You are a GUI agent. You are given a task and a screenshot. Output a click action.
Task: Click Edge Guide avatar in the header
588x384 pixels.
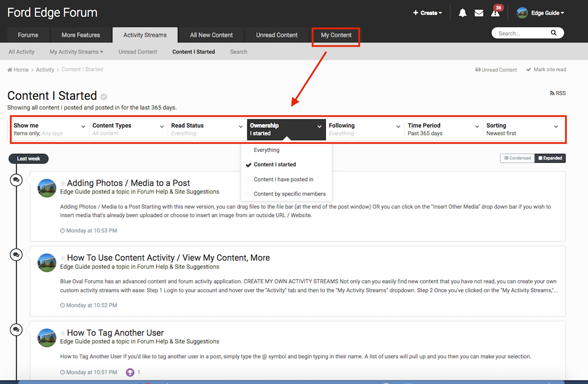(x=522, y=13)
